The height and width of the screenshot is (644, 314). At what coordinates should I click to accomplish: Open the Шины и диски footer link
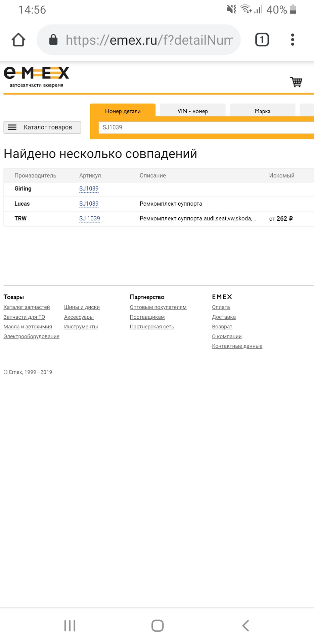(82, 307)
